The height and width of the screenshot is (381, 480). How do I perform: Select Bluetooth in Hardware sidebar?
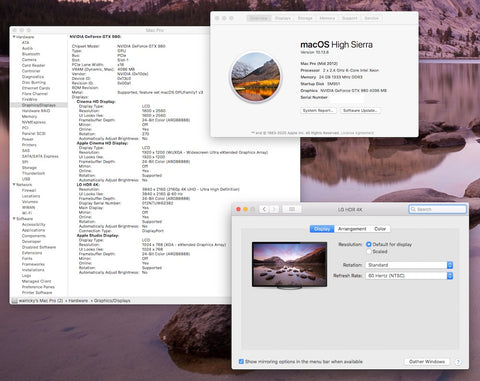point(31,54)
